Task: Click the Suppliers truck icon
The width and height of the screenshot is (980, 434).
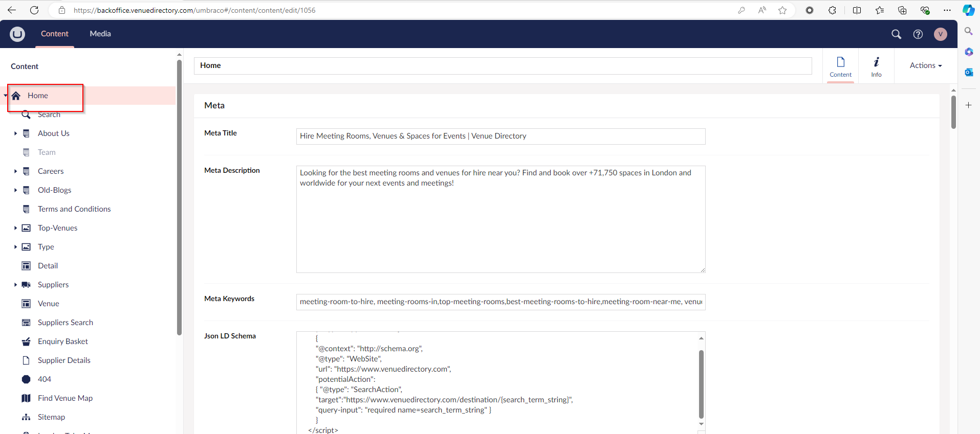Action: [26, 285]
